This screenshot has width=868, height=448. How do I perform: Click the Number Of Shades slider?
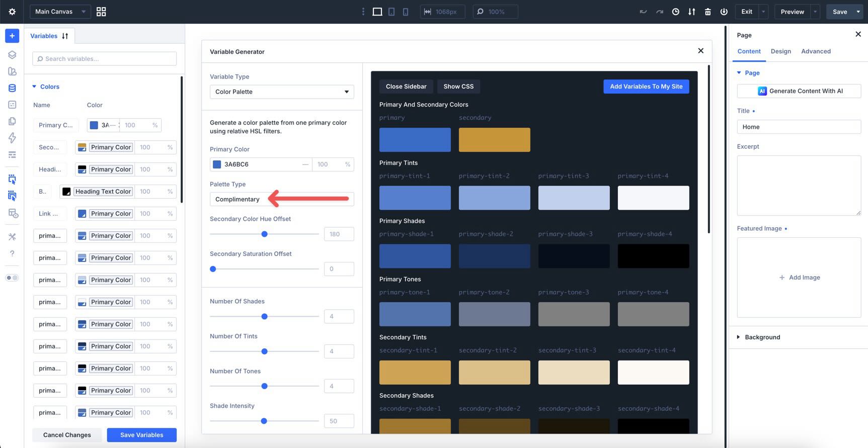[x=264, y=317]
